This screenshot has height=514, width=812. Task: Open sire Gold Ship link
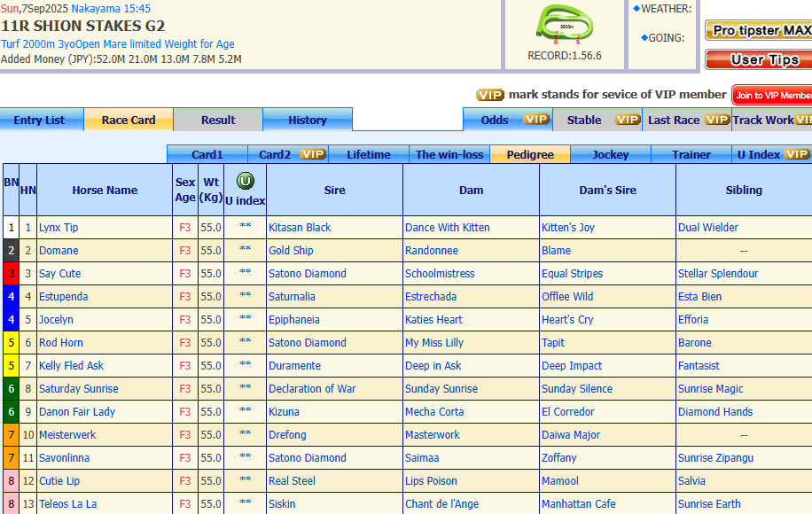pos(291,251)
